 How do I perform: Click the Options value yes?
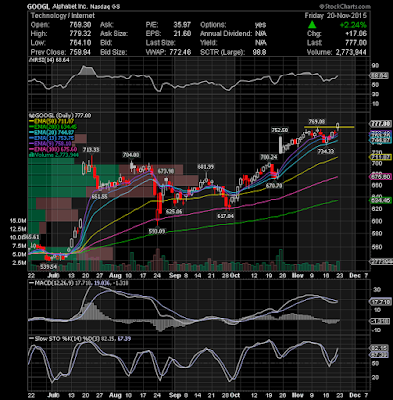[x=261, y=25]
